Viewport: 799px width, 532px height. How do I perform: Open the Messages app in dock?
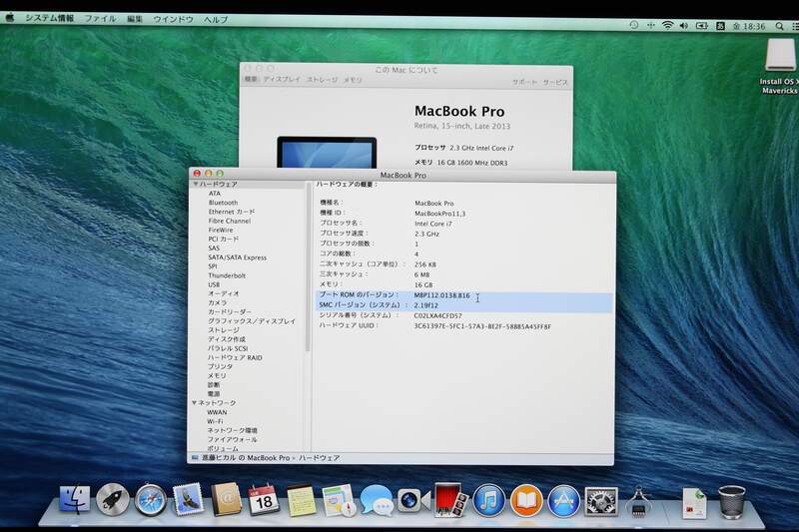376,499
